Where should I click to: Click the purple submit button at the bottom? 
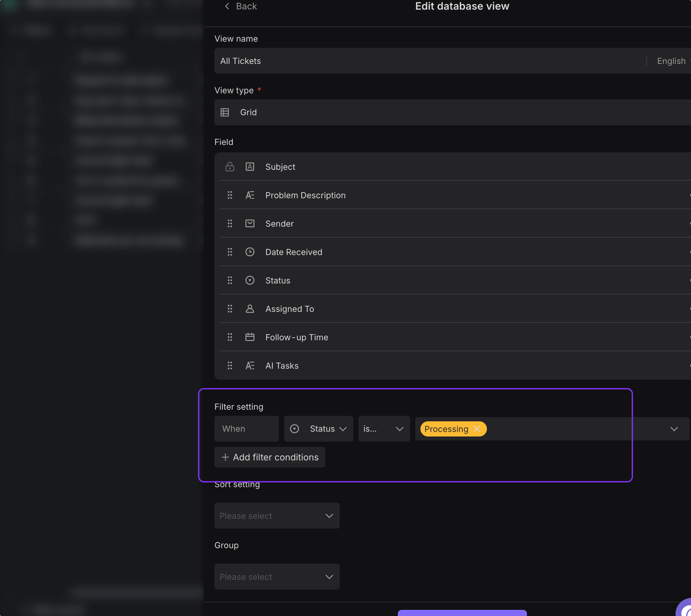(462, 613)
